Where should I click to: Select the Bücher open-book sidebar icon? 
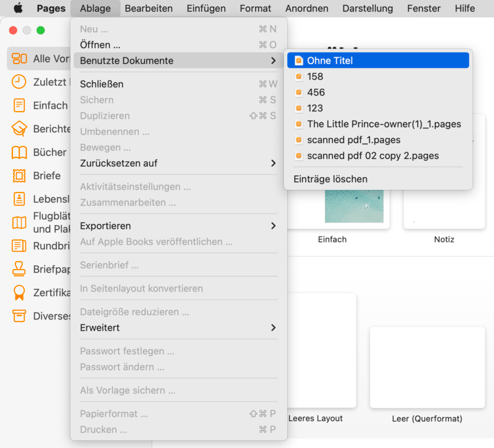(20, 152)
